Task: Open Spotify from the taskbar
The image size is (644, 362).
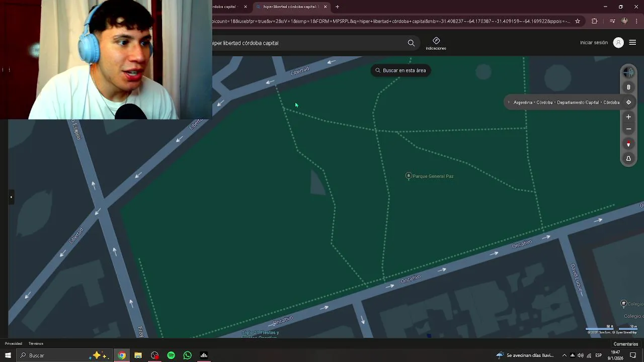Action: coord(171,355)
